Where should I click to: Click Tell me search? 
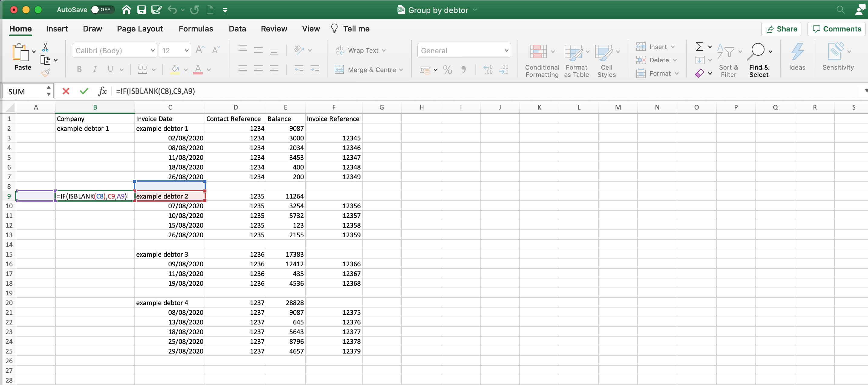coord(350,29)
